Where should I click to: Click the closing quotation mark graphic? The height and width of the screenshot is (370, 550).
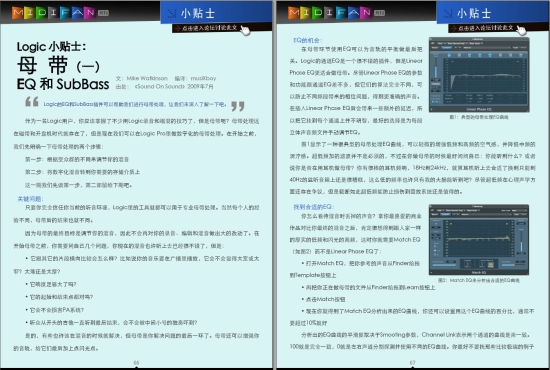pos(238,106)
